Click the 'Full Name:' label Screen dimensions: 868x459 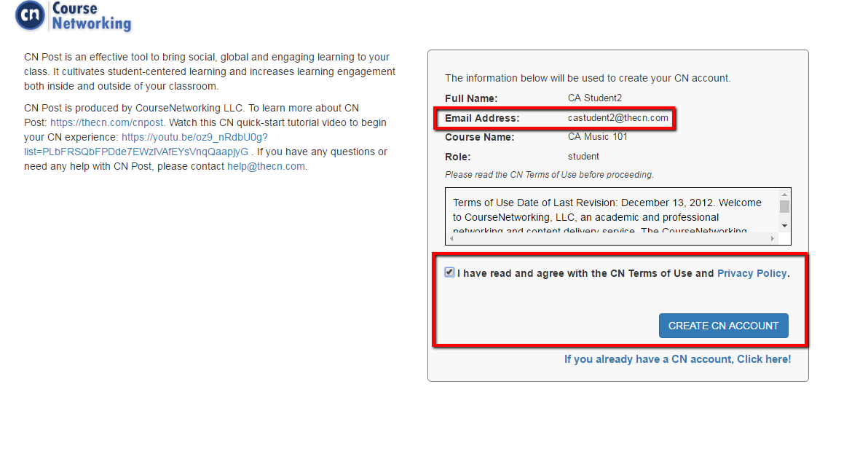click(471, 98)
